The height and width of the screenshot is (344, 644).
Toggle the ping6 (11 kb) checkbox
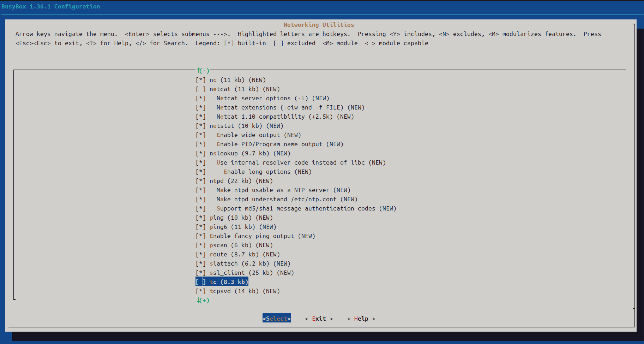(200, 227)
